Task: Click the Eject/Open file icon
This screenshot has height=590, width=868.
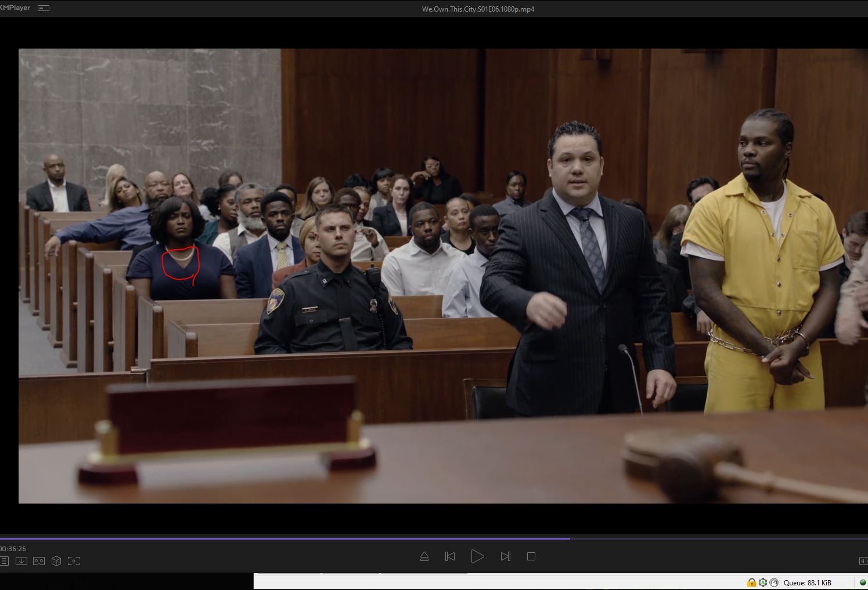Action: [424, 556]
